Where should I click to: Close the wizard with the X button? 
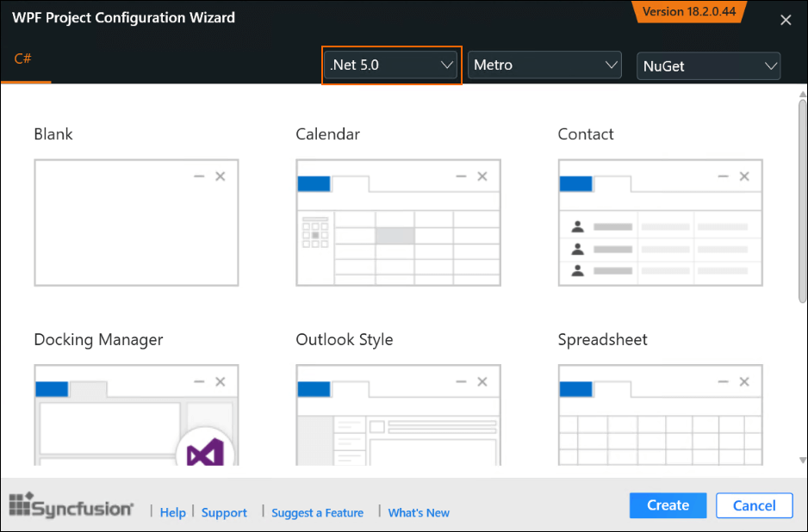786,20
